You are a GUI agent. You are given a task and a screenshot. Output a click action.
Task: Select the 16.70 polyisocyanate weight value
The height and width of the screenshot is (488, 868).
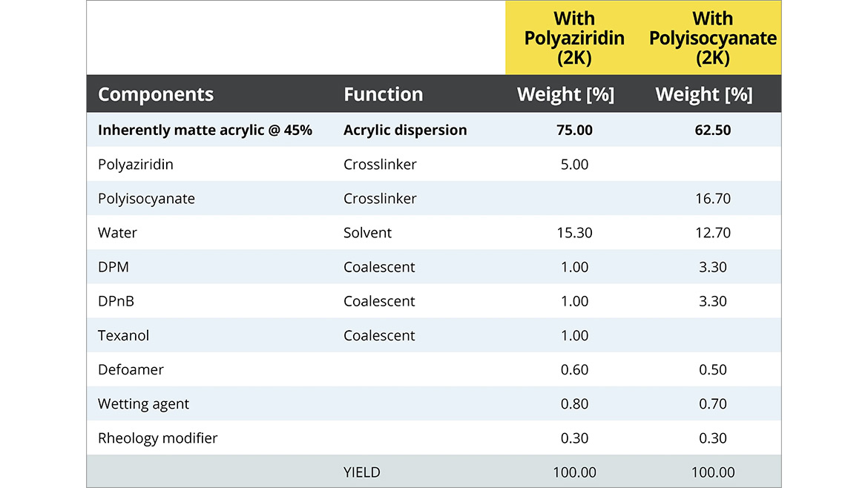[x=712, y=199]
